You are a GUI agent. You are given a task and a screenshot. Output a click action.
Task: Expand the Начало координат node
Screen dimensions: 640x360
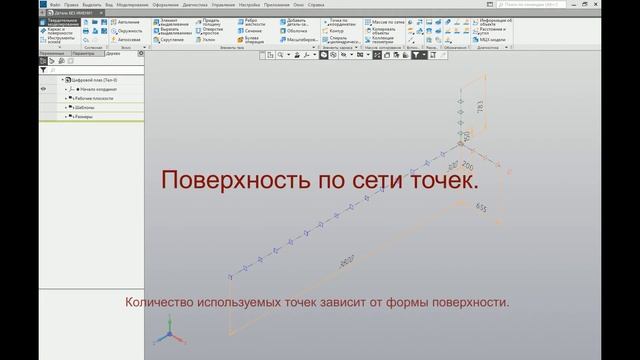click(x=66, y=89)
